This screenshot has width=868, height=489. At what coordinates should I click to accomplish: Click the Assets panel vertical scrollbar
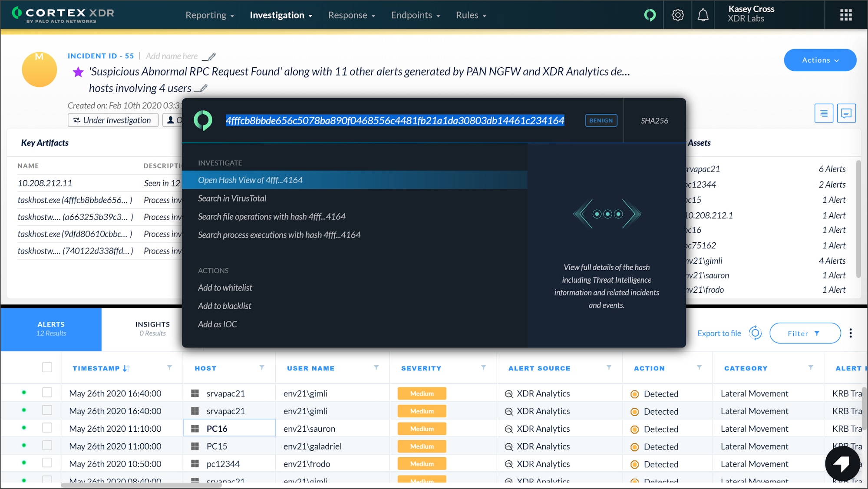(858, 219)
